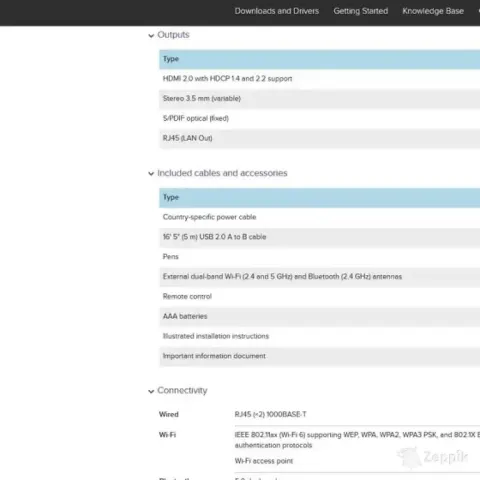Go to Knowledge Base
Viewport: 480px width, 480px height.
coord(433,11)
